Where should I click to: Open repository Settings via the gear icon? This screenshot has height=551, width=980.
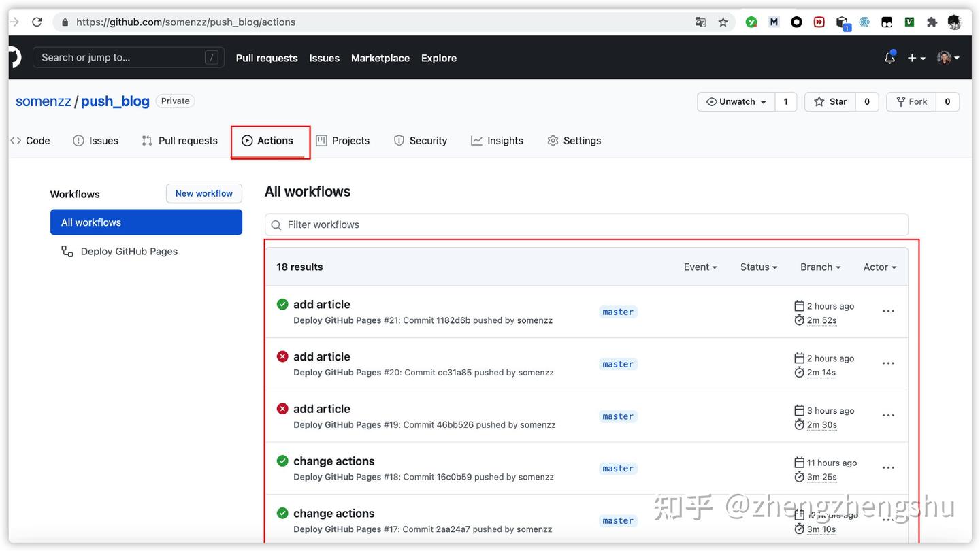[553, 140]
